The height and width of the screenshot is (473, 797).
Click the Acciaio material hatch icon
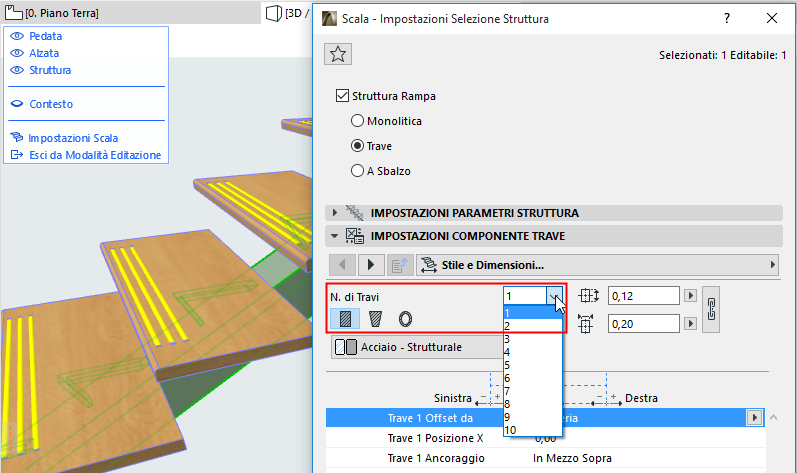pos(346,347)
